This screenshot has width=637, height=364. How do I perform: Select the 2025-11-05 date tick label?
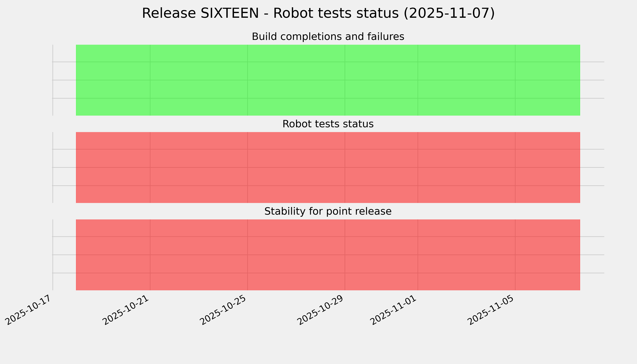(x=492, y=310)
